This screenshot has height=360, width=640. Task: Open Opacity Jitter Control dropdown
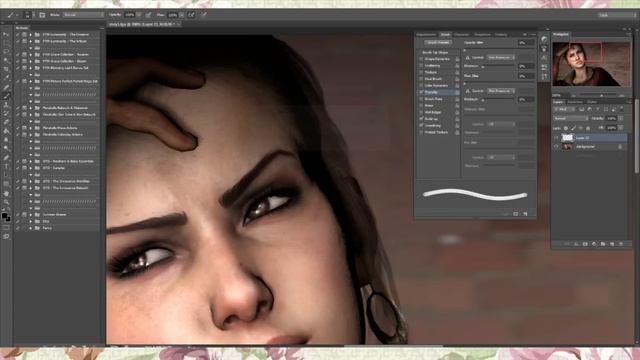tap(501, 58)
